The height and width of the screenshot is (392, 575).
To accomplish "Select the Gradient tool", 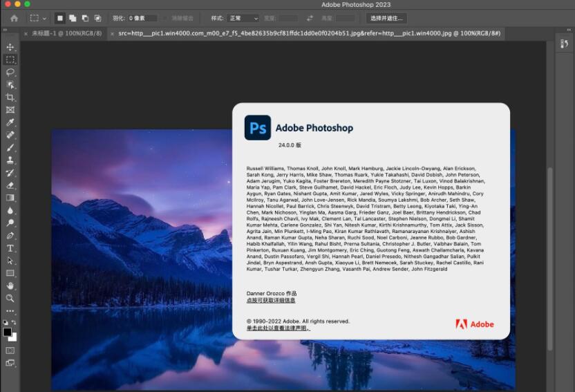I will point(10,198).
